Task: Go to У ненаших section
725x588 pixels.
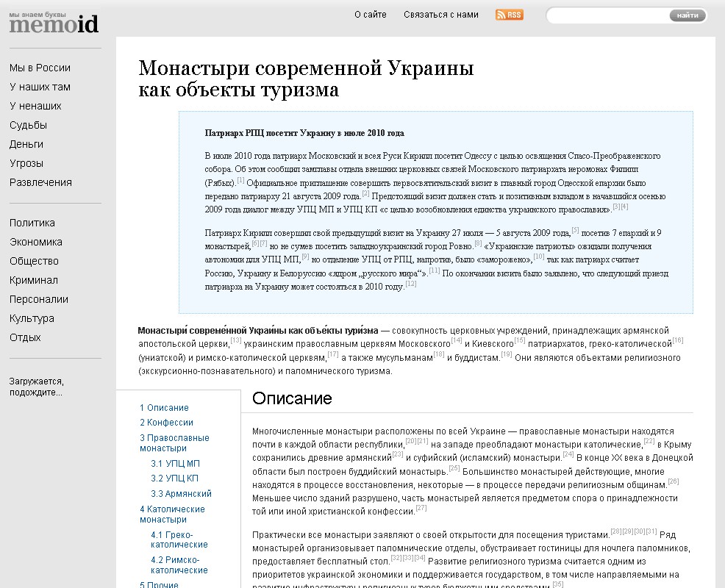Action: click(35, 106)
